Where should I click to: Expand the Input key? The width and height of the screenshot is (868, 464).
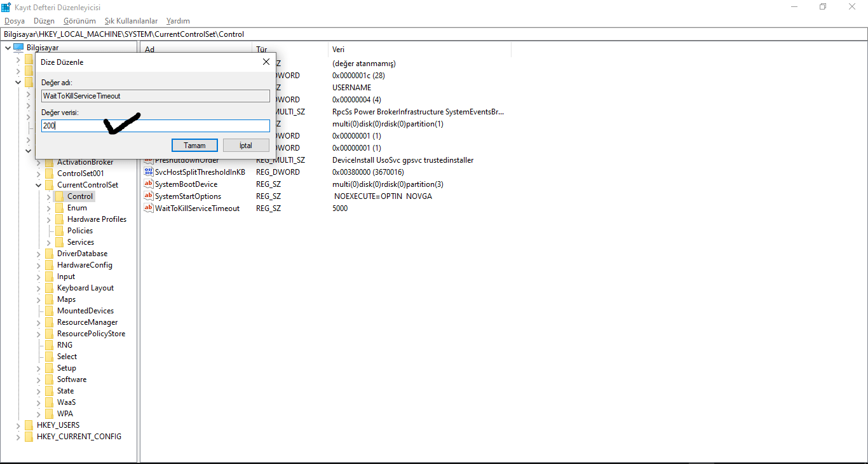click(x=38, y=276)
